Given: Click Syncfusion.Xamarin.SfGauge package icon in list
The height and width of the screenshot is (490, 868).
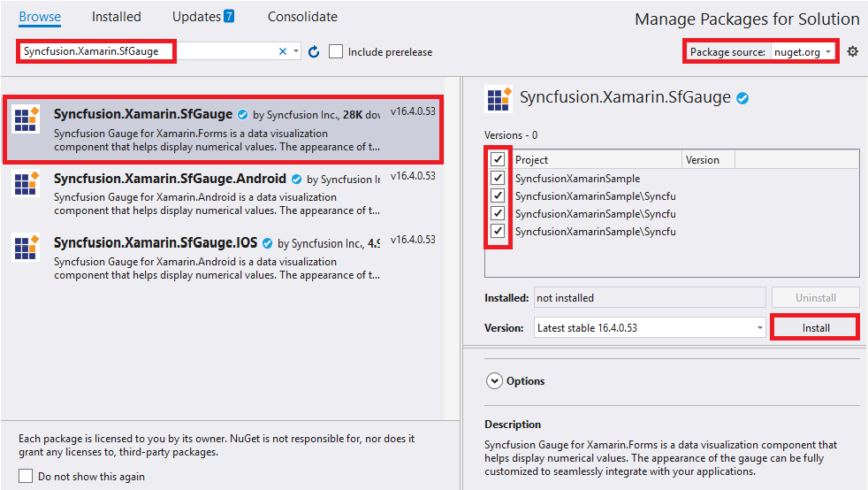Looking at the screenshot, I should coord(26,119).
